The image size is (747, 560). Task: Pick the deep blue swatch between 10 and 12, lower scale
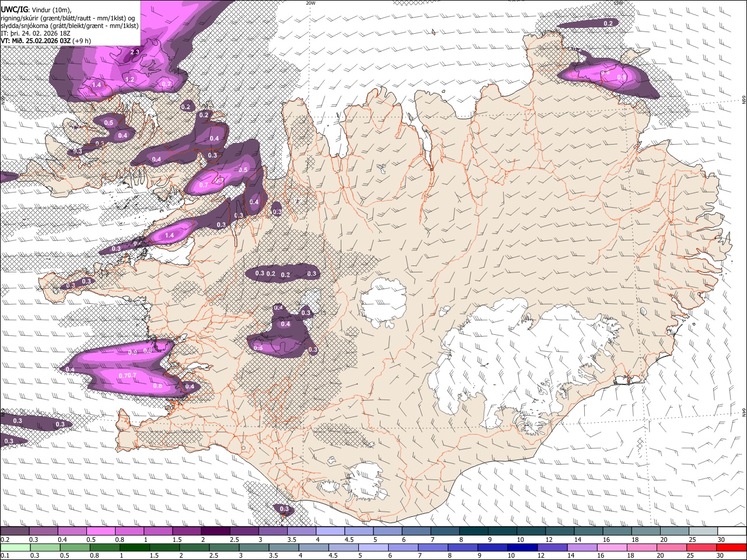pyautogui.click(x=521, y=548)
